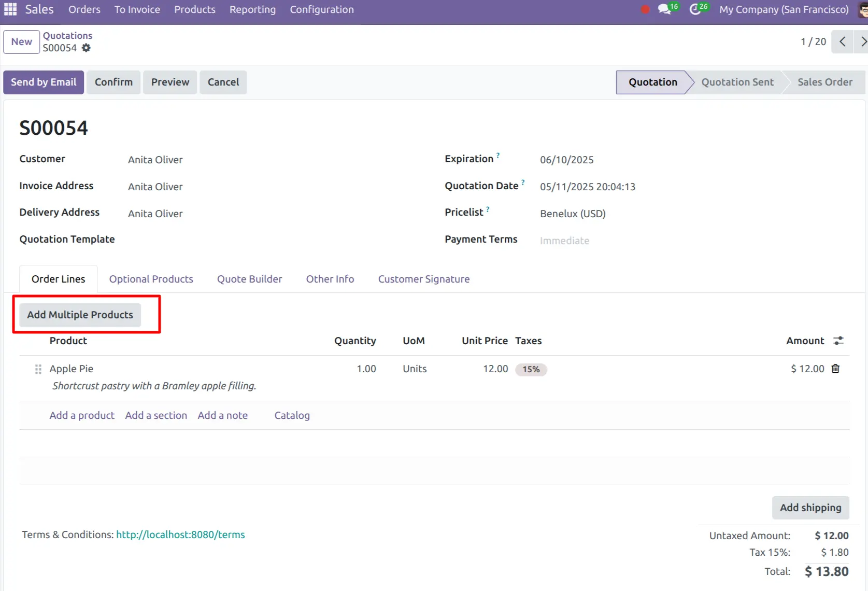
Task: Switch to the Other Info tab
Action: pos(330,279)
